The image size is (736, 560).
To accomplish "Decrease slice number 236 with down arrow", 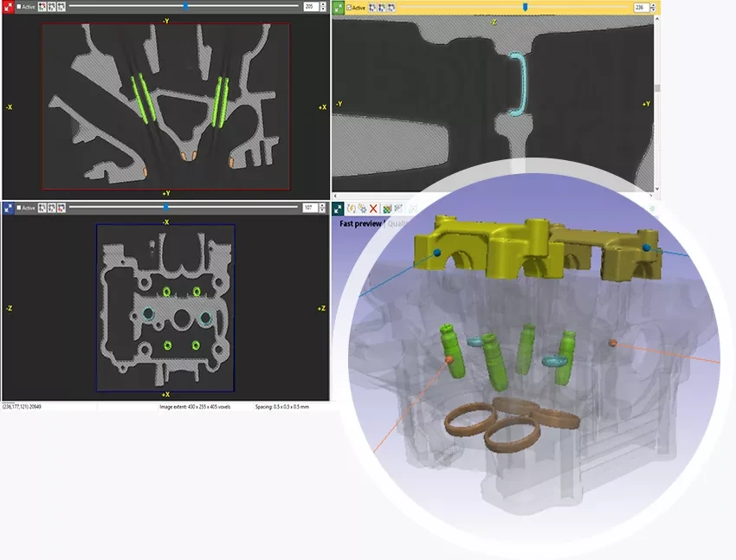I will tap(653, 10).
